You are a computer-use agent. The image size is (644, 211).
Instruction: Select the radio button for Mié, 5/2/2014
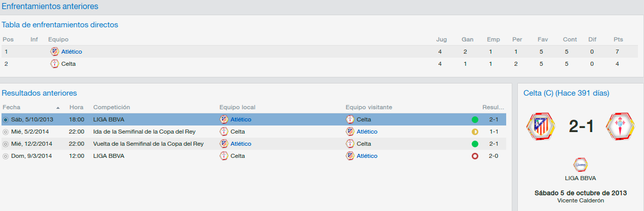pyautogui.click(x=6, y=132)
